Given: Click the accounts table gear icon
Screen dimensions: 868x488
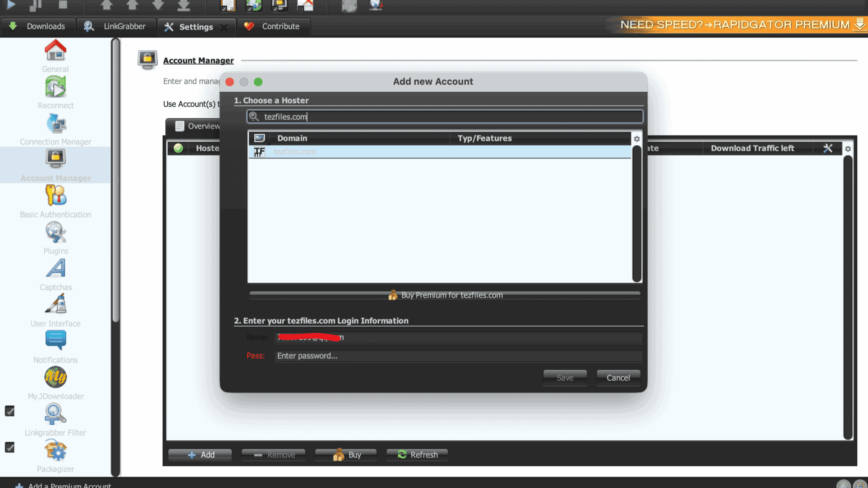Looking at the screenshot, I should pos(848,149).
